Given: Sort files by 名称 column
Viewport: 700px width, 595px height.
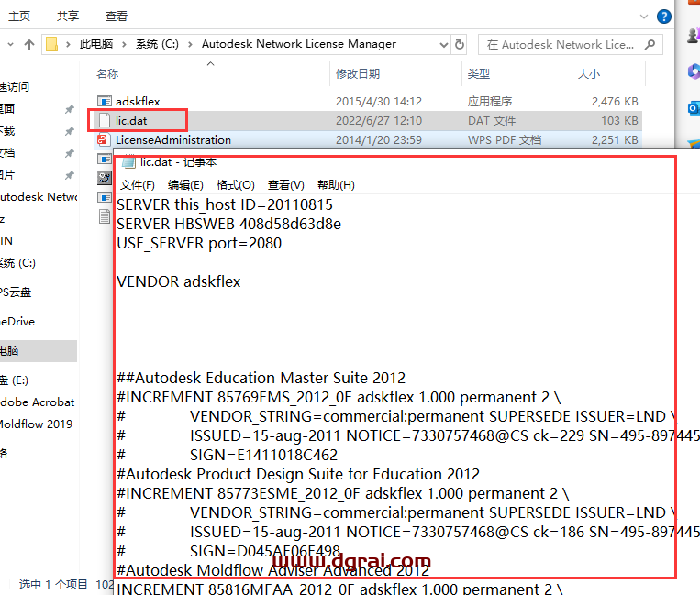Looking at the screenshot, I should 107,73.
